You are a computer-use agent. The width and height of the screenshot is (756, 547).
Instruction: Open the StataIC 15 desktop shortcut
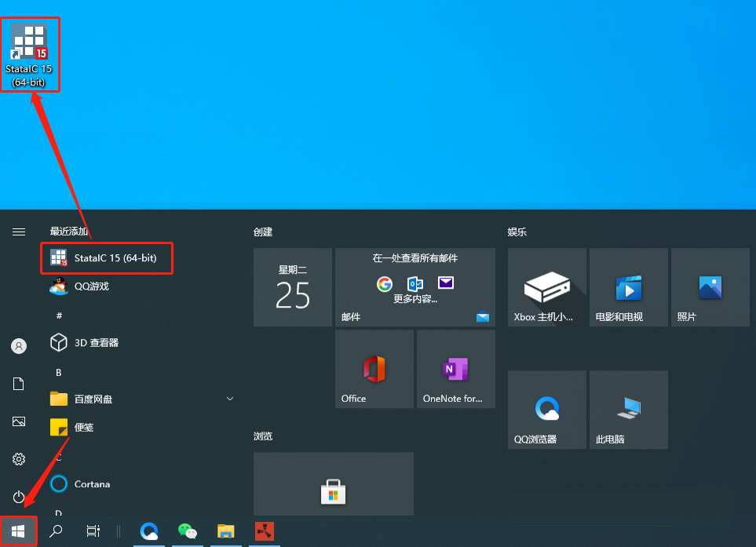point(30,53)
